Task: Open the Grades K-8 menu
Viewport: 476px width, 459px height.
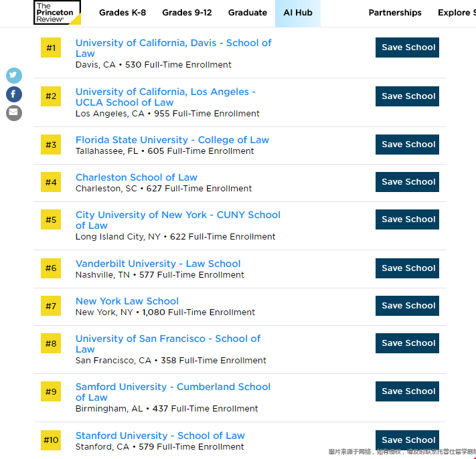Action: pos(123,13)
